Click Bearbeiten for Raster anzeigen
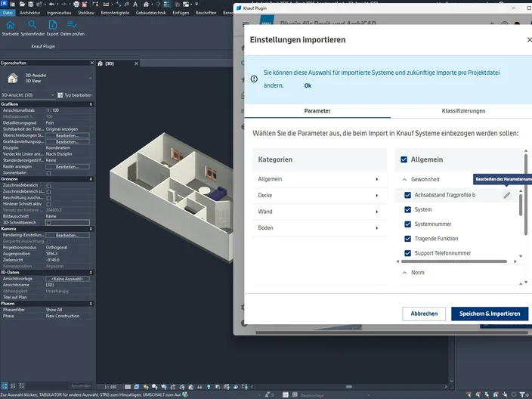This screenshot has width=532, height=399. (x=67, y=166)
